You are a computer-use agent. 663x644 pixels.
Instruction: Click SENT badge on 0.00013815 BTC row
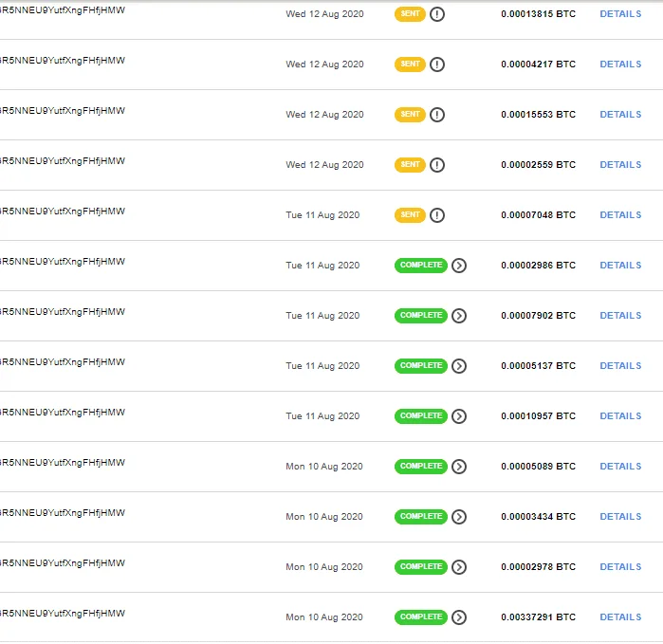410,14
